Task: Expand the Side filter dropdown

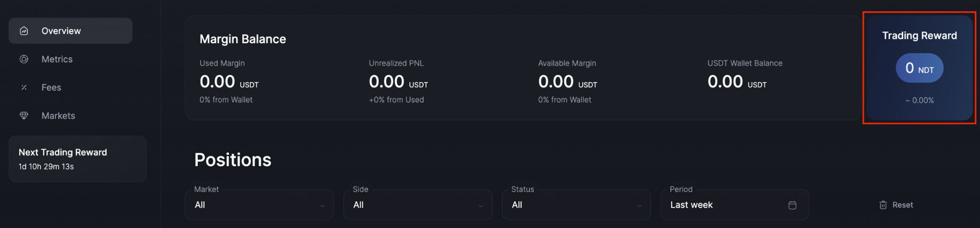Action: (x=418, y=205)
